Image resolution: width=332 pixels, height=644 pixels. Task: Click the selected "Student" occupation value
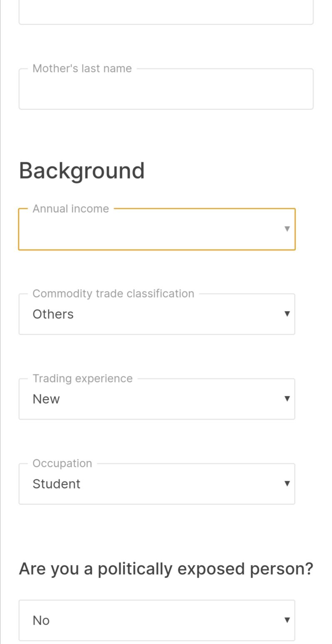point(56,484)
